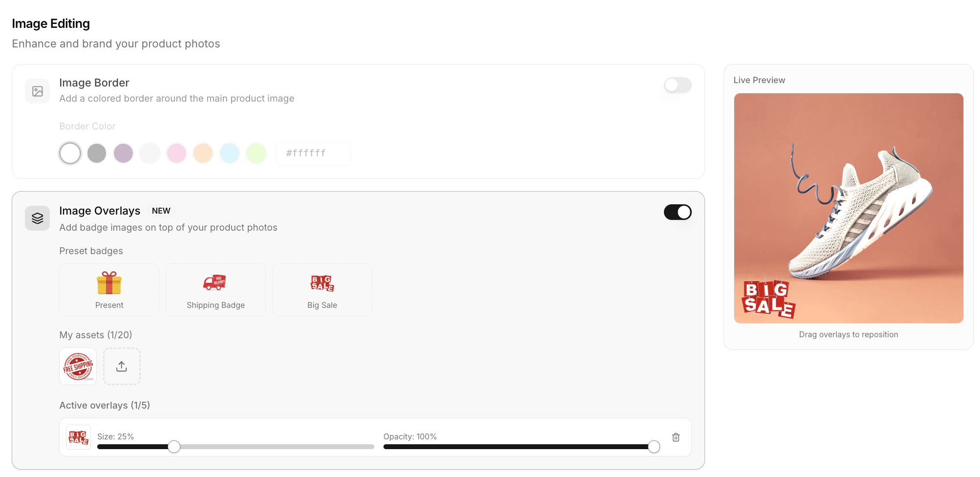Click the Big Sale overlay in preview
The height and width of the screenshot is (477, 980).
pos(768,299)
